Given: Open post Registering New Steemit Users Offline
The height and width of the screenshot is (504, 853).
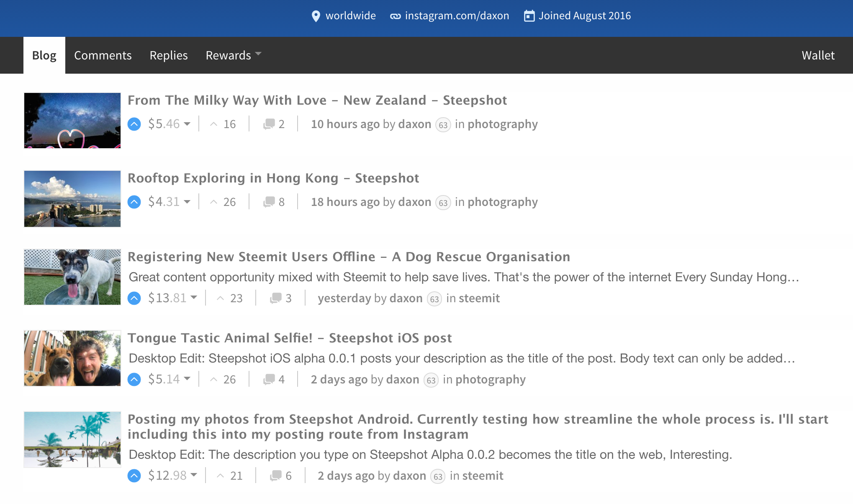Looking at the screenshot, I should pos(349,257).
